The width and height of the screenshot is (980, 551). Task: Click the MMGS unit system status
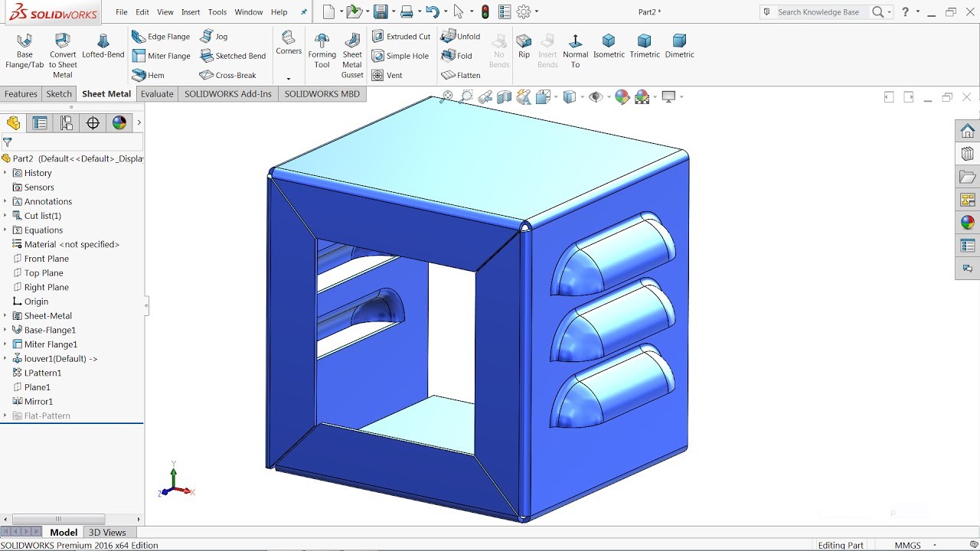(x=908, y=546)
